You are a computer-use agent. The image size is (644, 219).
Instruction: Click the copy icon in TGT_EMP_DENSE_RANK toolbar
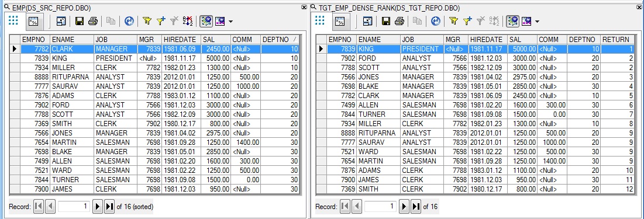417,22
